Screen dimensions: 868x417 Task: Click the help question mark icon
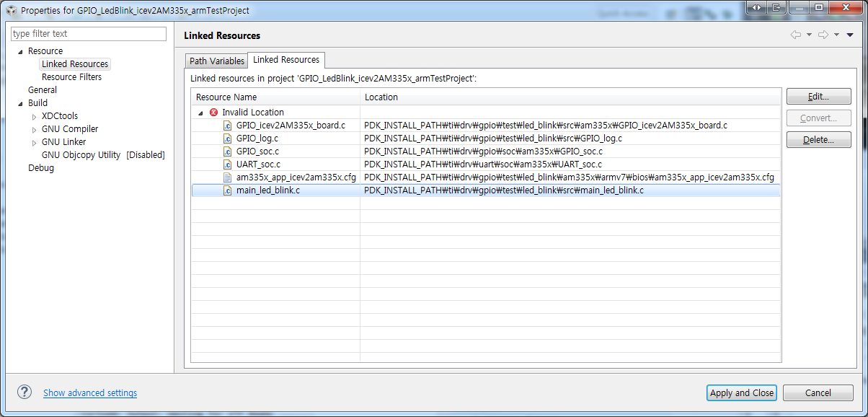tap(25, 392)
